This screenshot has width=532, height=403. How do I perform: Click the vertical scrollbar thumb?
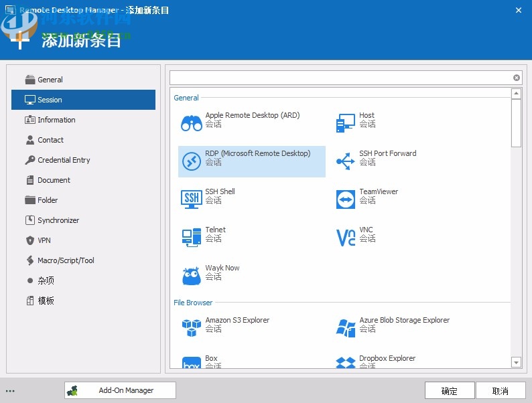516,123
